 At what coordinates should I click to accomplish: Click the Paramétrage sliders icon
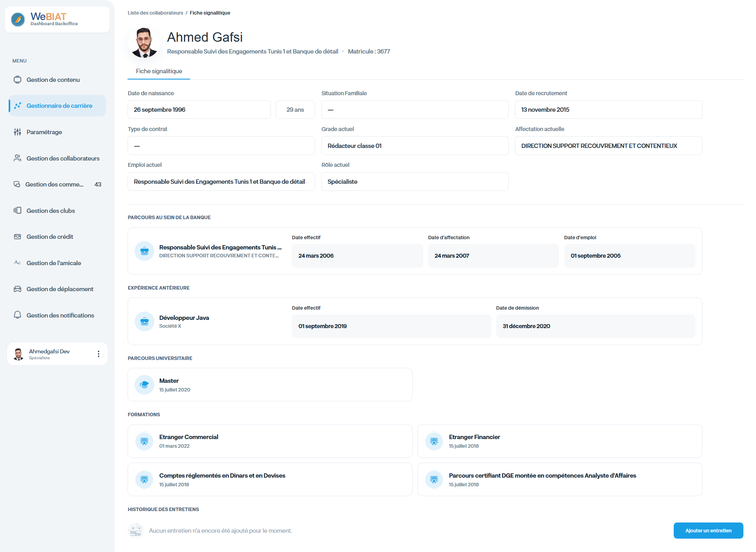point(17,132)
